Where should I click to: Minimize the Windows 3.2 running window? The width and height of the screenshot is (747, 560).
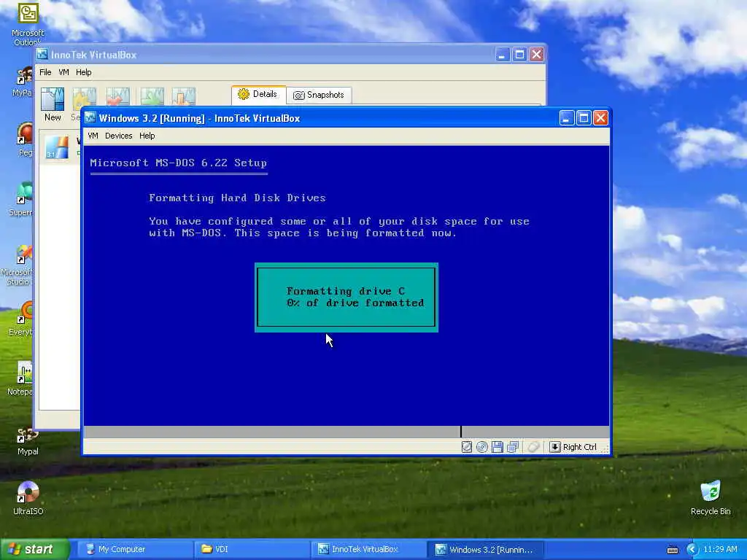(566, 117)
